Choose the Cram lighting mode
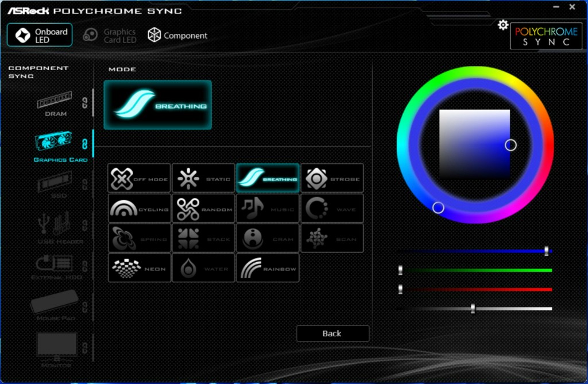Image resolution: width=588 pixels, height=384 pixels. 268,238
